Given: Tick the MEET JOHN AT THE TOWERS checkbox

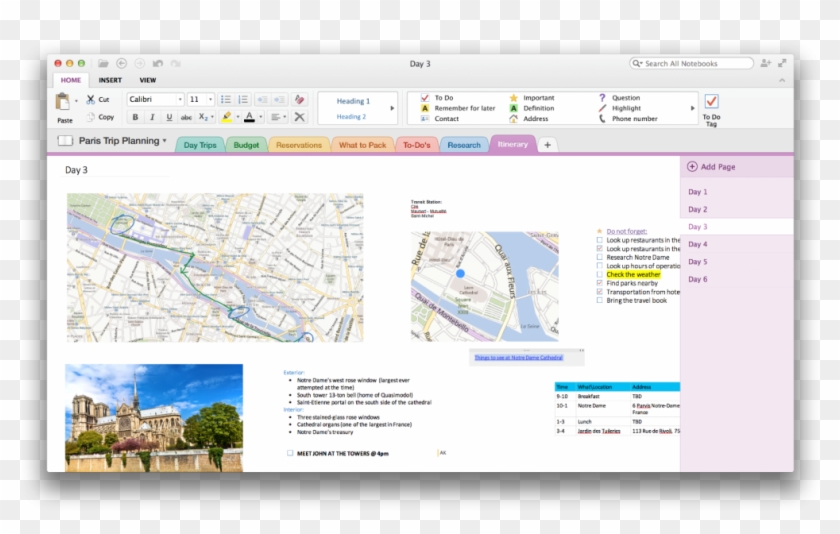Looking at the screenshot, I should (x=290, y=453).
